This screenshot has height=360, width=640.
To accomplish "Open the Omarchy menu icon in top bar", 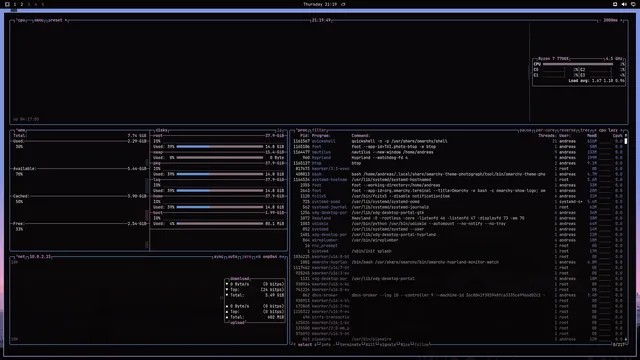I will [x=7, y=4].
